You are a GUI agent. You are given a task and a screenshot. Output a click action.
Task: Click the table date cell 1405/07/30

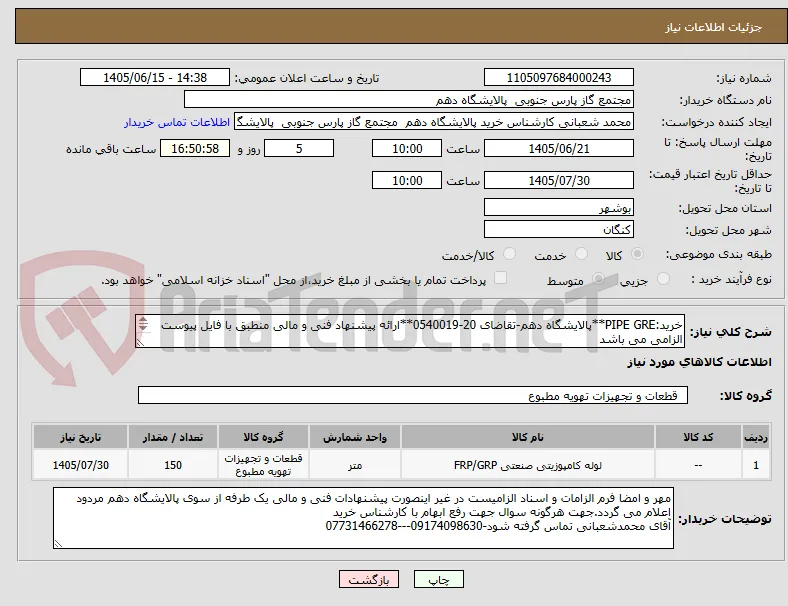80,465
